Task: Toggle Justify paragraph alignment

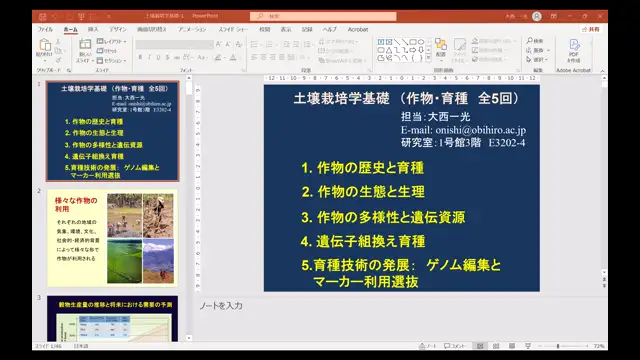Action: pyautogui.click(x=282, y=58)
